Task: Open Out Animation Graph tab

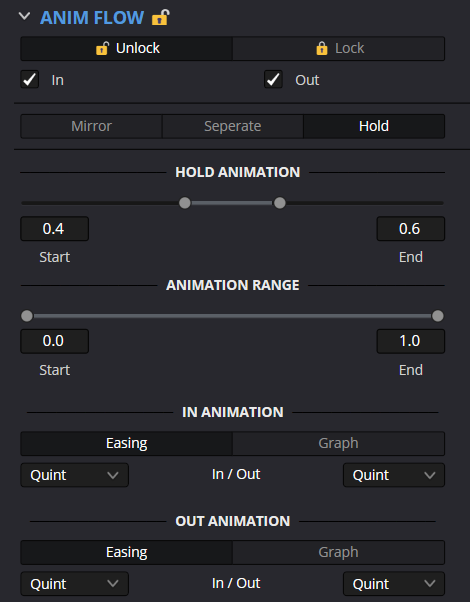Action: [x=339, y=552]
